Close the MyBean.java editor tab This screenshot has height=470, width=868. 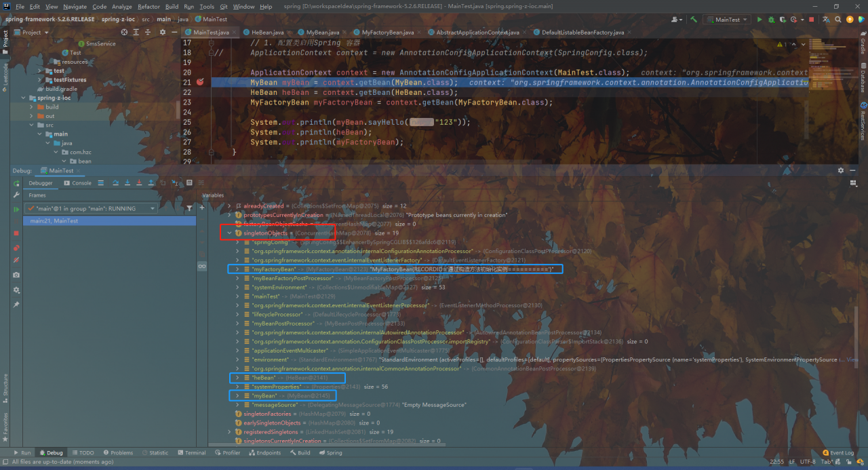346,33
